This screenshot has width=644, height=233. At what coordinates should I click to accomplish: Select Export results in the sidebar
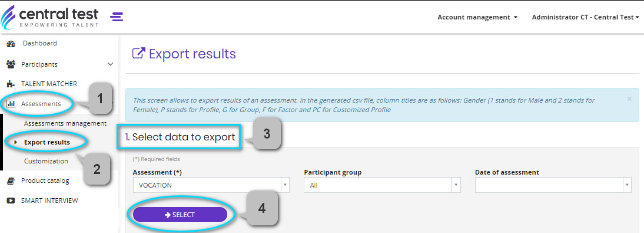47,142
